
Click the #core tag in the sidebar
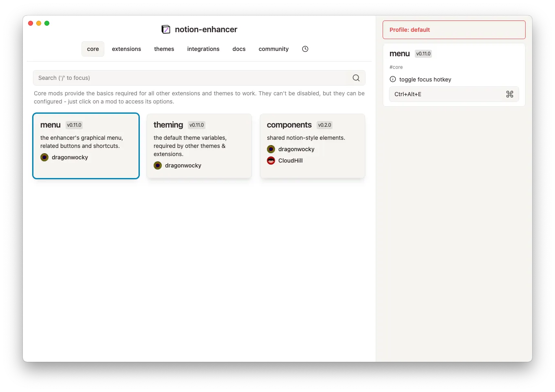(396, 67)
